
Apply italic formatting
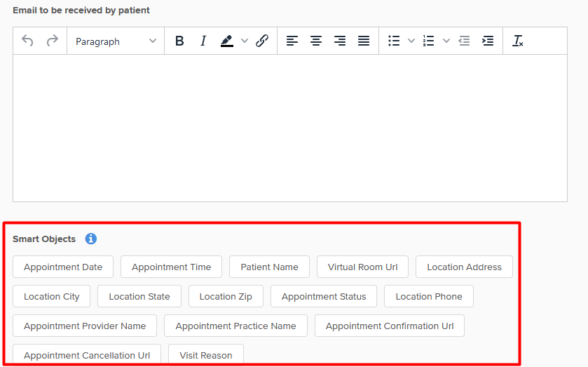pos(203,41)
